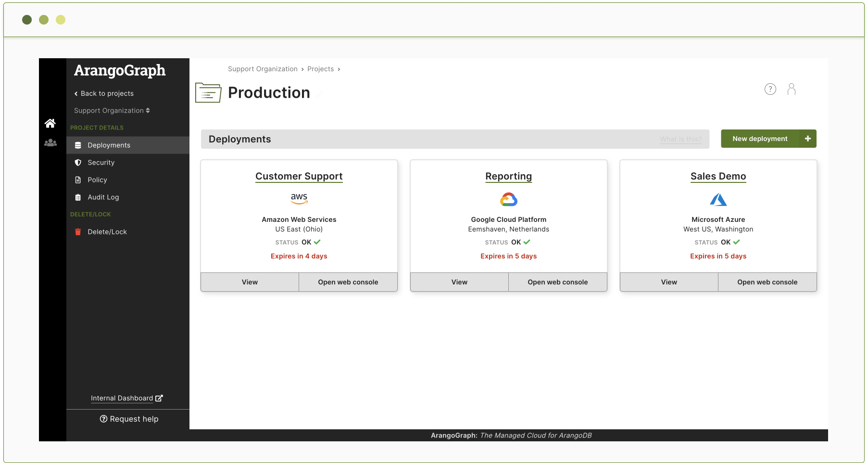This screenshot has height=463, width=868.
Task: Click the Audit Log icon in the sidebar
Action: pos(78,197)
